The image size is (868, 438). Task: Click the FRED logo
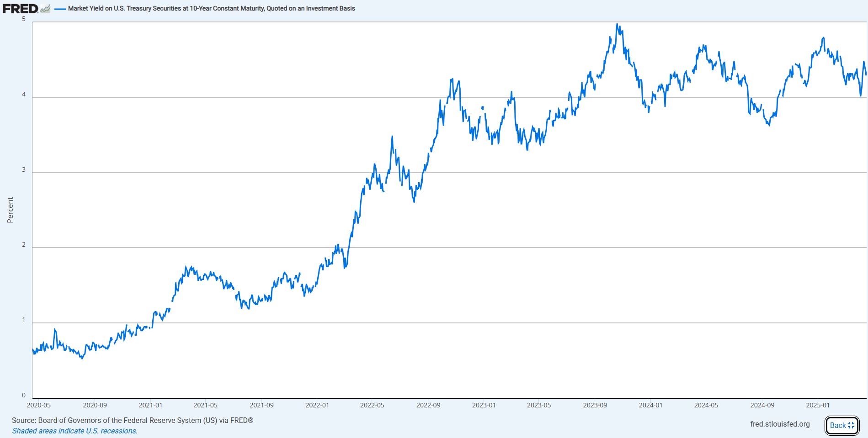click(21, 8)
